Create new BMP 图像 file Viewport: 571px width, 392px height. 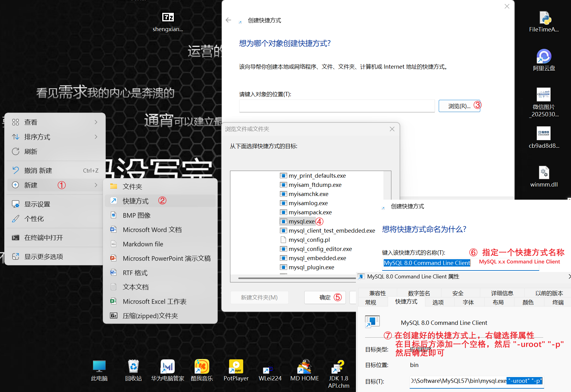tap(160, 215)
